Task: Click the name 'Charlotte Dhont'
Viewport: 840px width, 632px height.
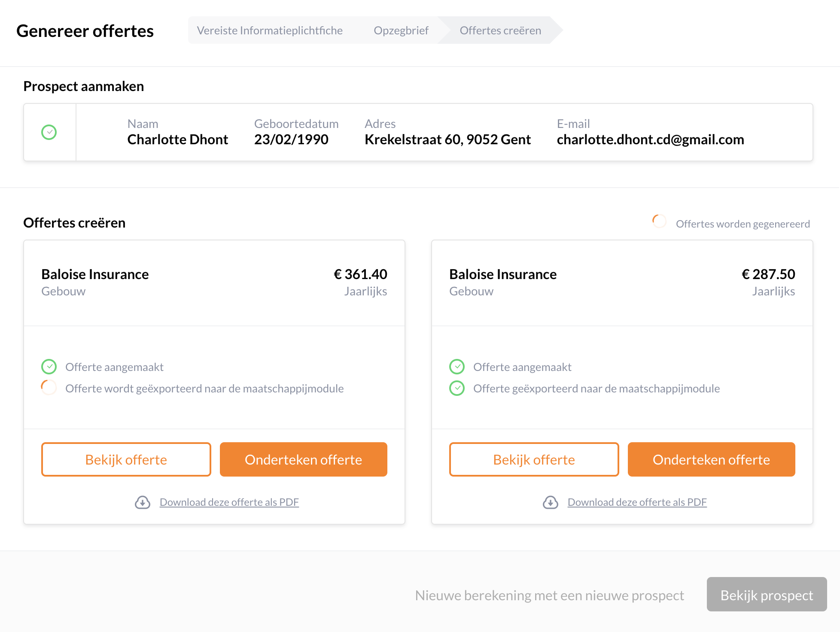Action: click(178, 139)
